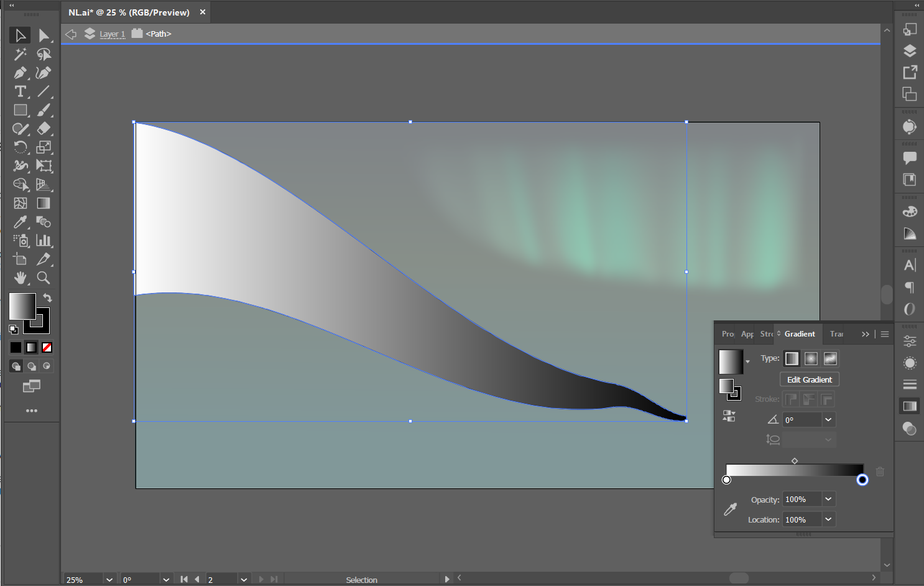Open the Edit Toolbar three dots
Image resolution: width=924 pixels, height=586 pixels.
pyautogui.click(x=32, y=411)
